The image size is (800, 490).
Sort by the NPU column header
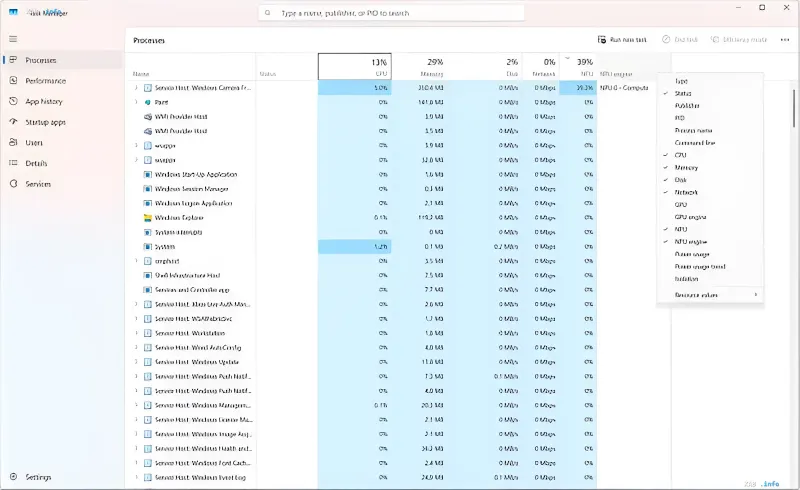point(578,66)
